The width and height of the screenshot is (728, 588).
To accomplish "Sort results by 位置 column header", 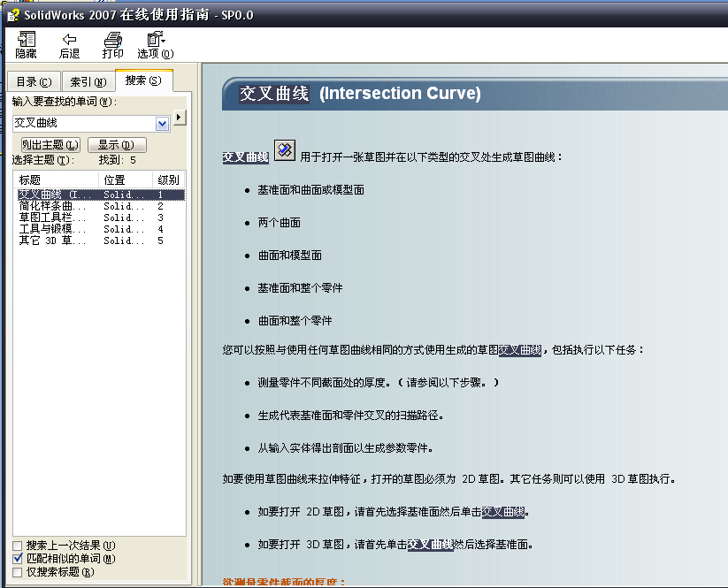I will [126, 179].
